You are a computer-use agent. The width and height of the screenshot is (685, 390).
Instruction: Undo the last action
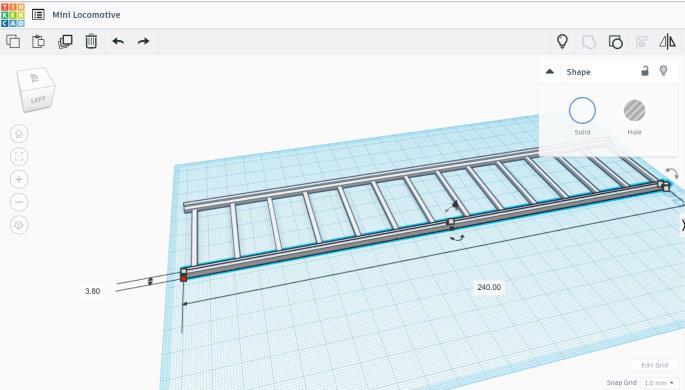tap(118, 41)
